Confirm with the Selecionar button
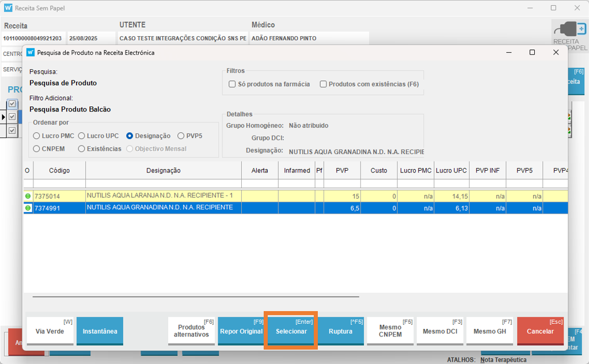The image size is (589, 364). tap(291, 331)
